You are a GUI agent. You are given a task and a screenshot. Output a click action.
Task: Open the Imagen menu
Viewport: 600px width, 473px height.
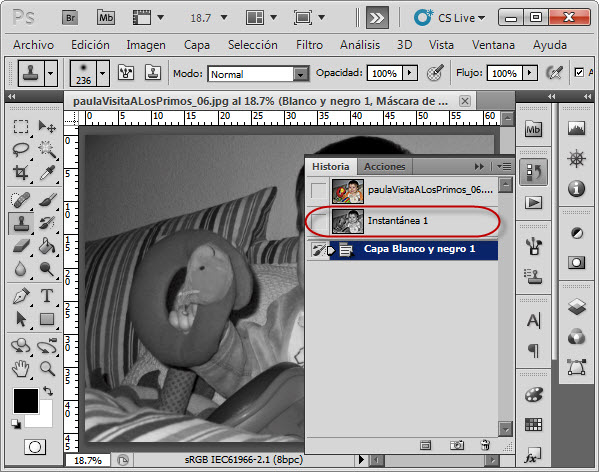146,45
